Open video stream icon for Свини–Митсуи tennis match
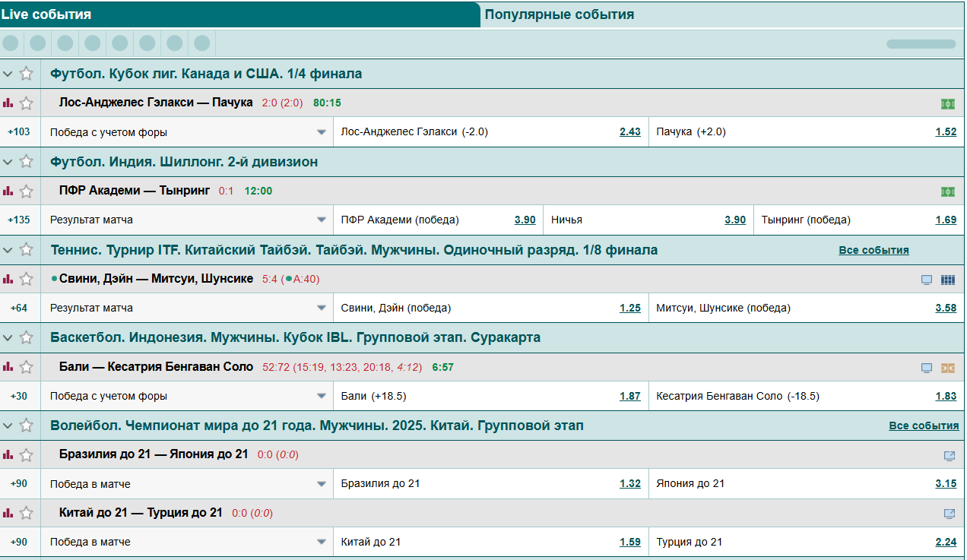967x560 pixels. [x=926, y=280]
